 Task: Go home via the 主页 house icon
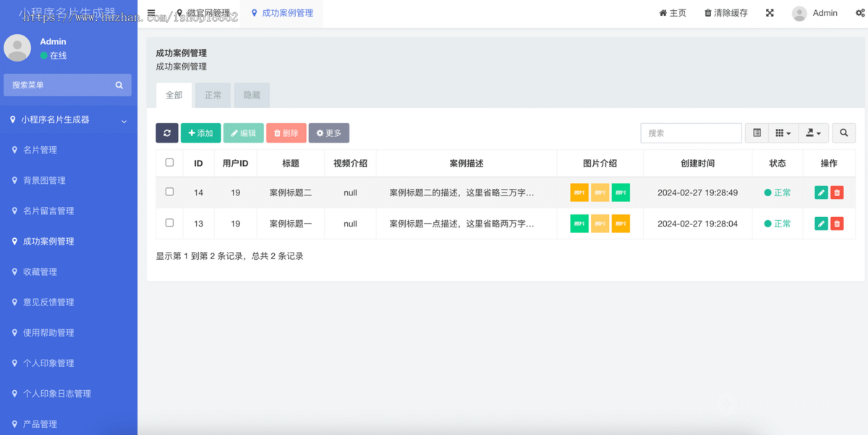click(x=672, y=12)
